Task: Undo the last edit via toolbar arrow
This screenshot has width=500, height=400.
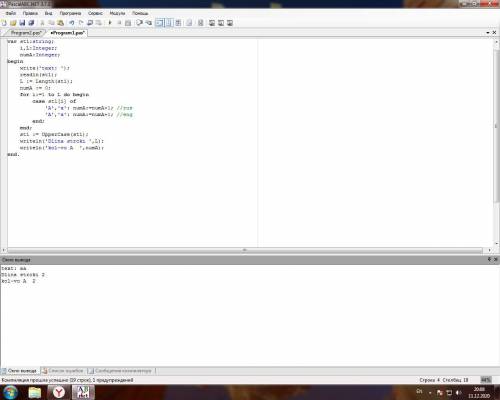Action: [x=71, y=23]
